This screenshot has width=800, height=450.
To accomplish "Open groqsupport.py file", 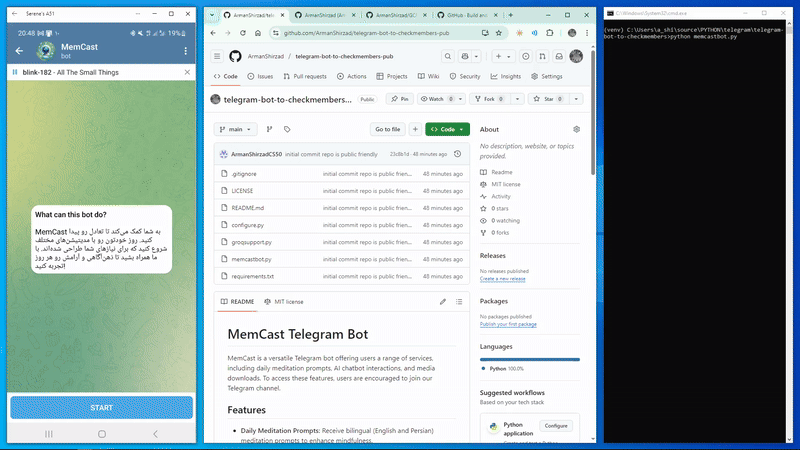I will tap(252, 242).
